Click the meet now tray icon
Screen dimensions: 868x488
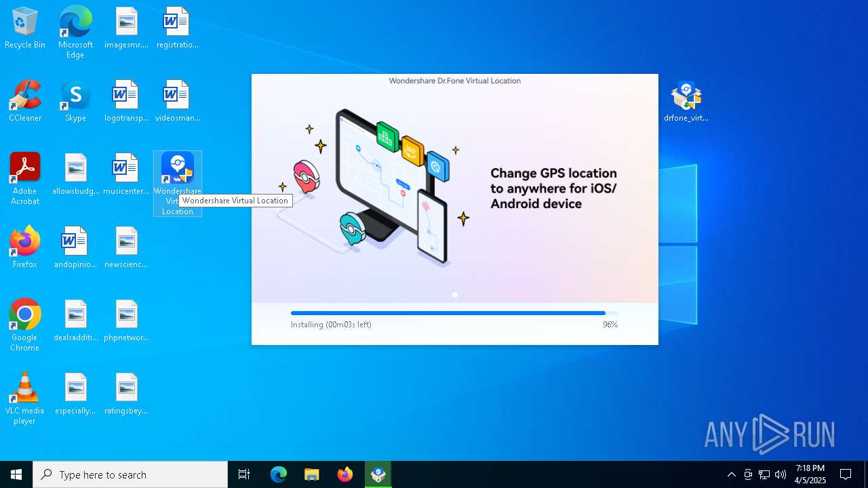click(748, 474)
